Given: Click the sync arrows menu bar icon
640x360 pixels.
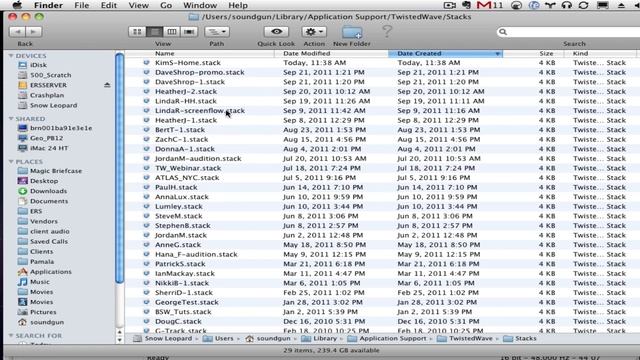Looking at the screenshot, I should [x=584, y=5].
